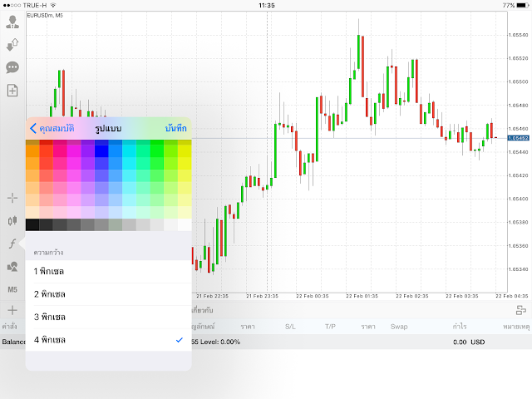Image resolution: width=532 pixels, height=399 pixels.
Task: Pick the bright green color swatch
Action: [x=157, y=151]
